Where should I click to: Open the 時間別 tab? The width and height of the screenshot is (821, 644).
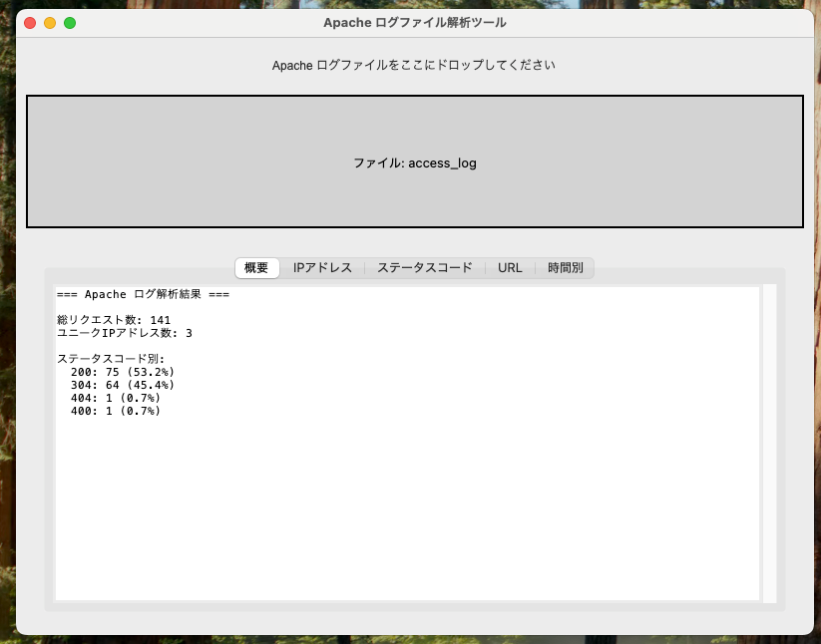click(x=565, y=268)
